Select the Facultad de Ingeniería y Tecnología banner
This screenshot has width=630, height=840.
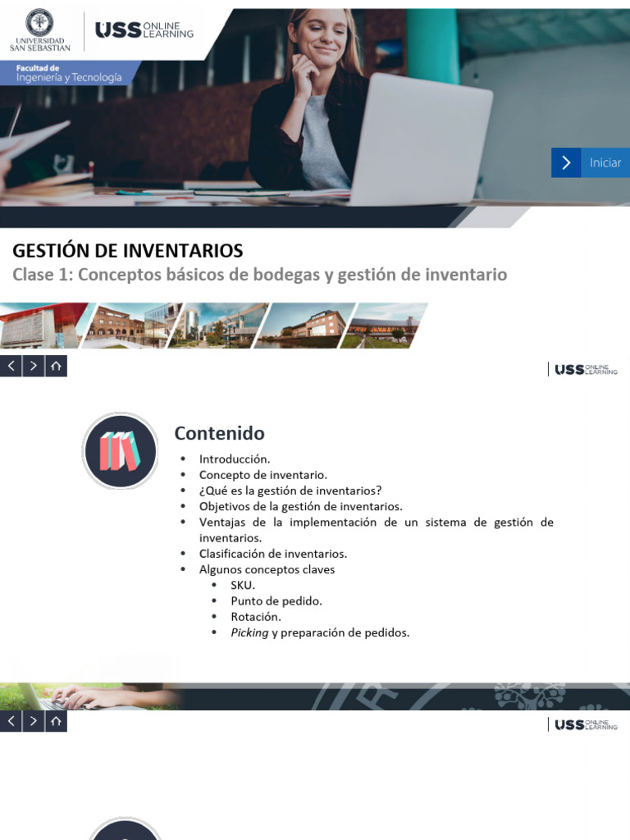coord(69,73)
